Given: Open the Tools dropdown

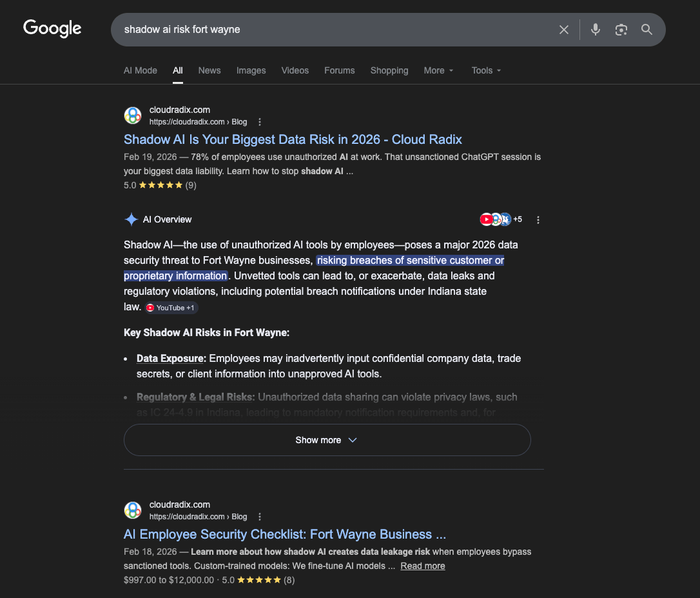Looking at the screenshot, I should click(x=486, y=70).
